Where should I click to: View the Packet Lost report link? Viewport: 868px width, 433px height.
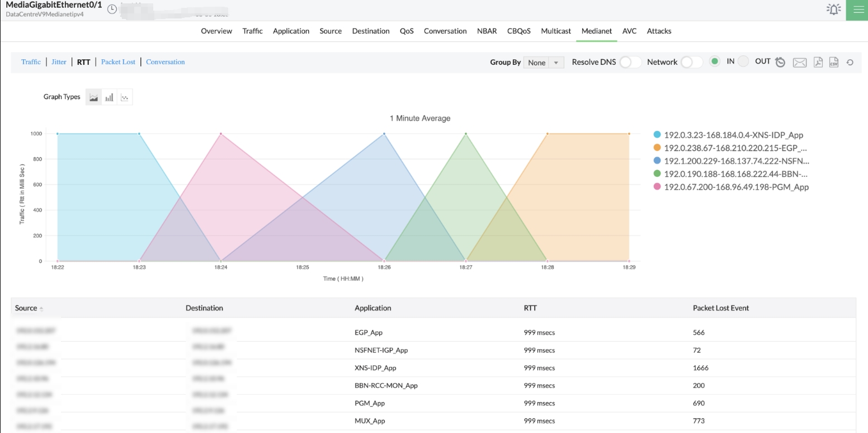pos(118,62)
